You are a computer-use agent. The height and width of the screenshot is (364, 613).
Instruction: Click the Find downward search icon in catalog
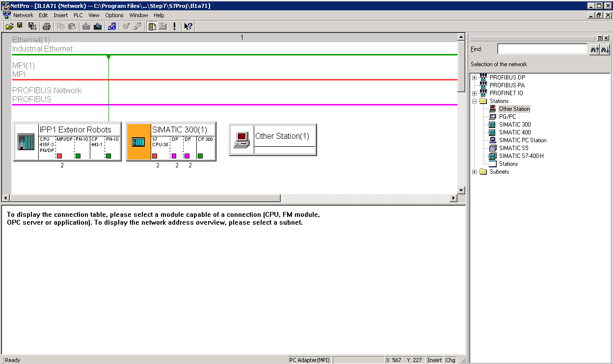tap(605, 49)
